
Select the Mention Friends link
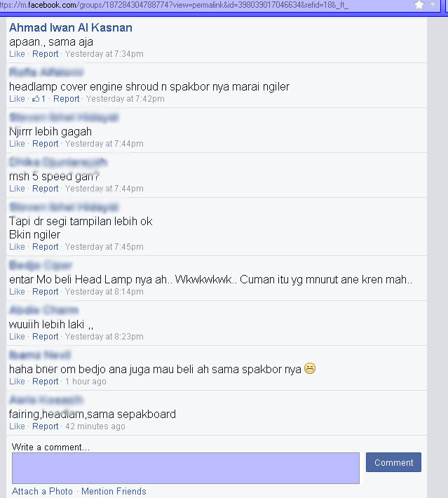pyautogui.click(x=114, y=491)
